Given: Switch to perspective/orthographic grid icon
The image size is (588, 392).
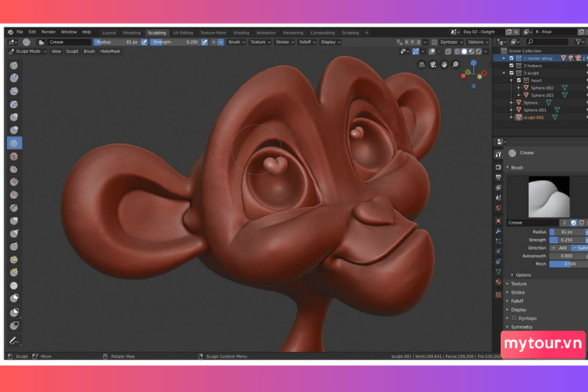Looking at the screenshot, I should [421, 65].
